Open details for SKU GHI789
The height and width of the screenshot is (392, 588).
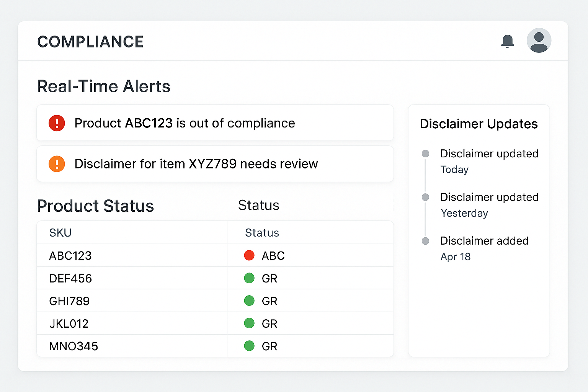point(70,301)
